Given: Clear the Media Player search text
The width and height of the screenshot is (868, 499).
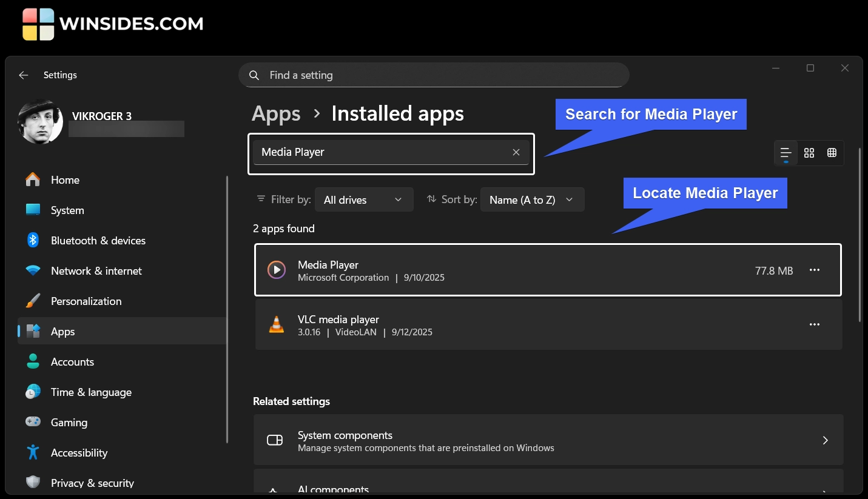Looking at the screenshot, I should [516, 152].
